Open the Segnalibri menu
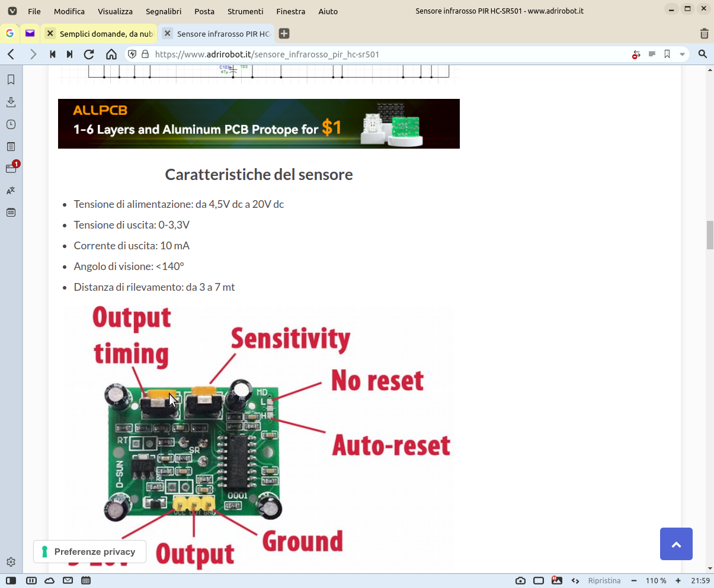 [164, 11]
